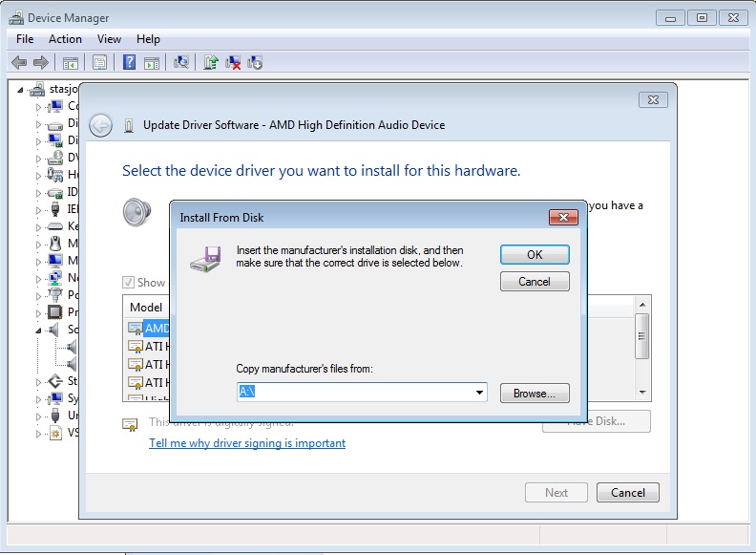Select the computer root node icon stasjo
Viewport: 756px width, 555px height.
click(x=37, y=89)
